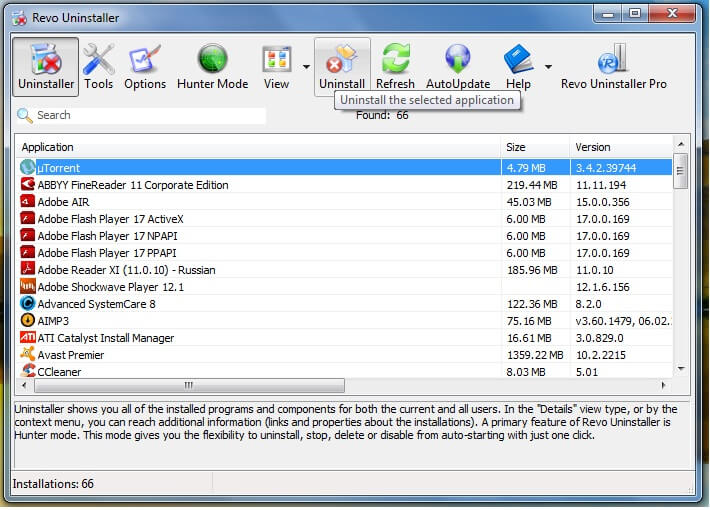Click size value 219.44 MB
This screenshot has width=710, height=510.
pos(532,185)
